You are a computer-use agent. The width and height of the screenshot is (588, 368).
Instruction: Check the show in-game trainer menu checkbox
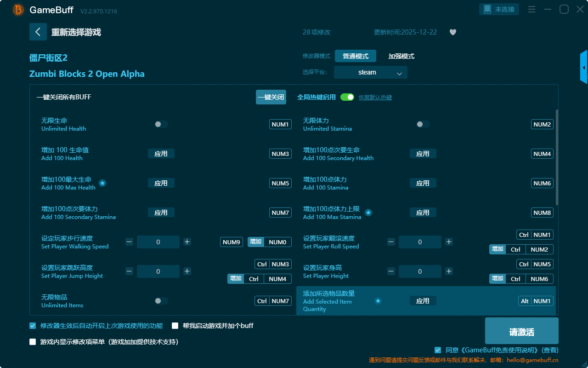[x=33, y=342]
